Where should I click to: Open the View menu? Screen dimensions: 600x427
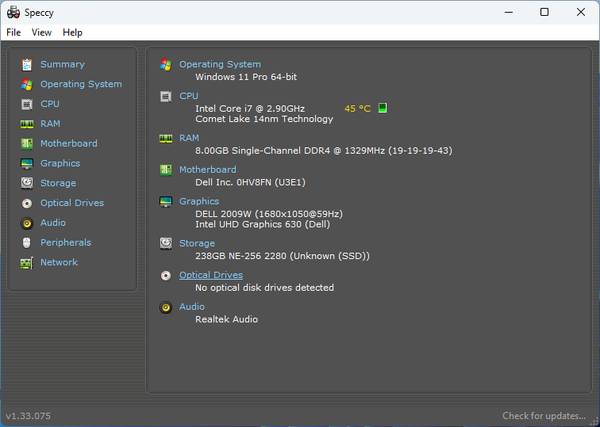[41, 32]
